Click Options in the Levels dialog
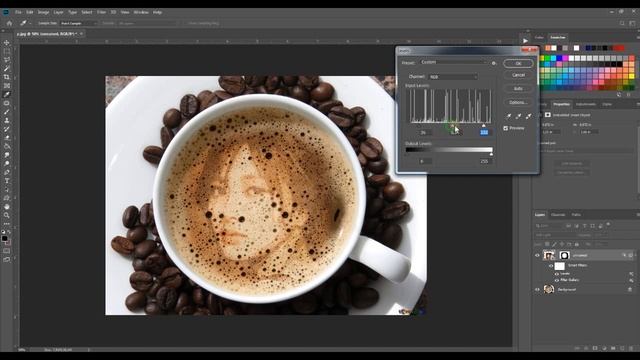This screenshot has width=640, height=360. [x=518, y=102]
